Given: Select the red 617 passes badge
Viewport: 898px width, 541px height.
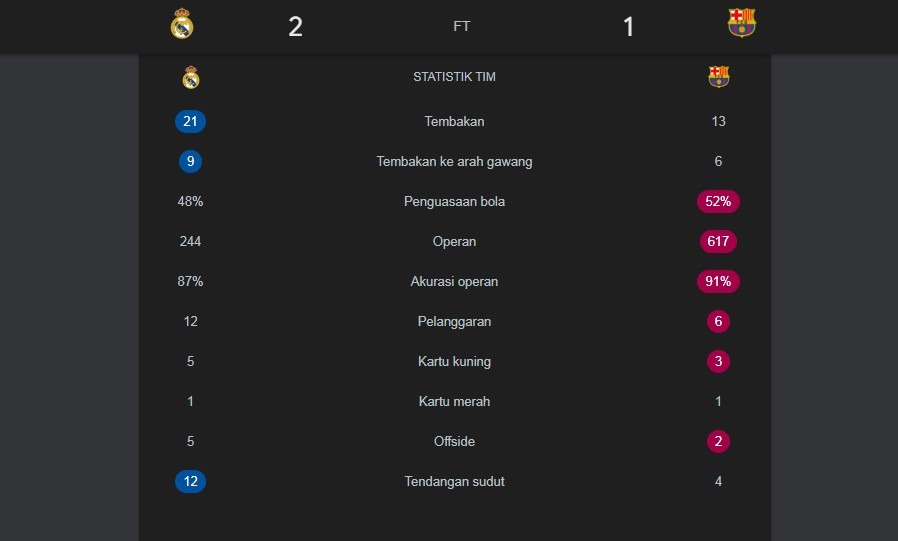Looking at the screenshot, I should tap(719, 242).
